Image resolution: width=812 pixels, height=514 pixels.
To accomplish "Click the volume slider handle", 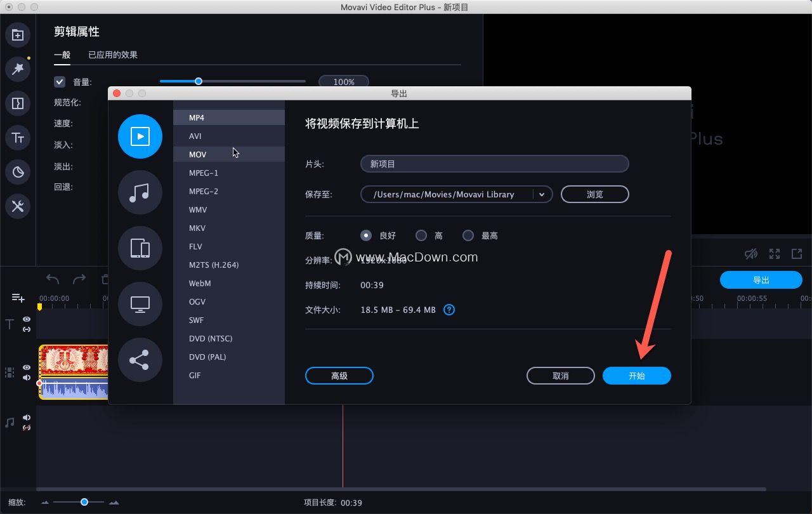I will pyautogui.click(x=199, y=81).
